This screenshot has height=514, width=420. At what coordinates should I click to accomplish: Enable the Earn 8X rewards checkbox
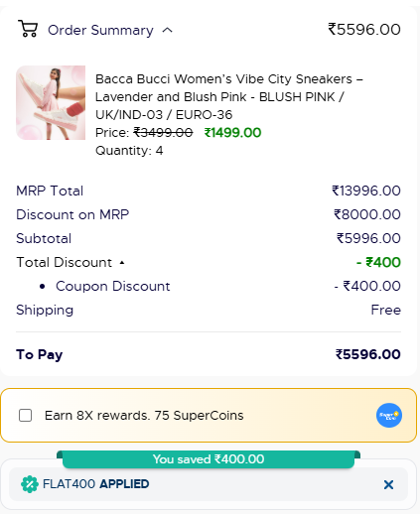26,415
